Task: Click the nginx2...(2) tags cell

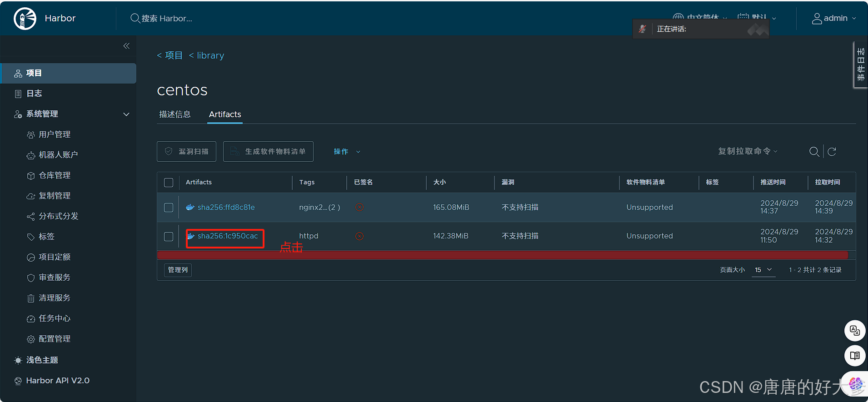Action: point(319,207)
